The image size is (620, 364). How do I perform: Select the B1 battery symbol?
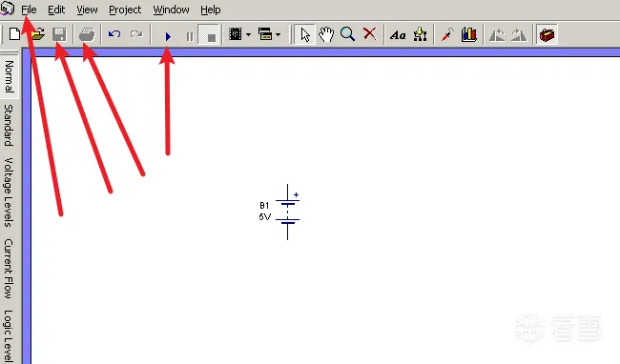coord(287,212)
